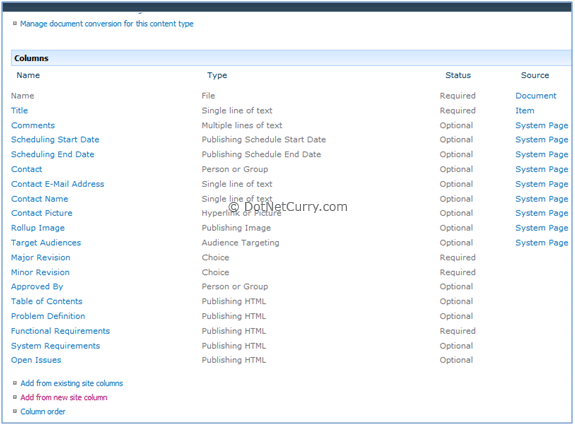Open the Functional Requirements column
Viewport: 575px width, 425px height.
point(61,331)
